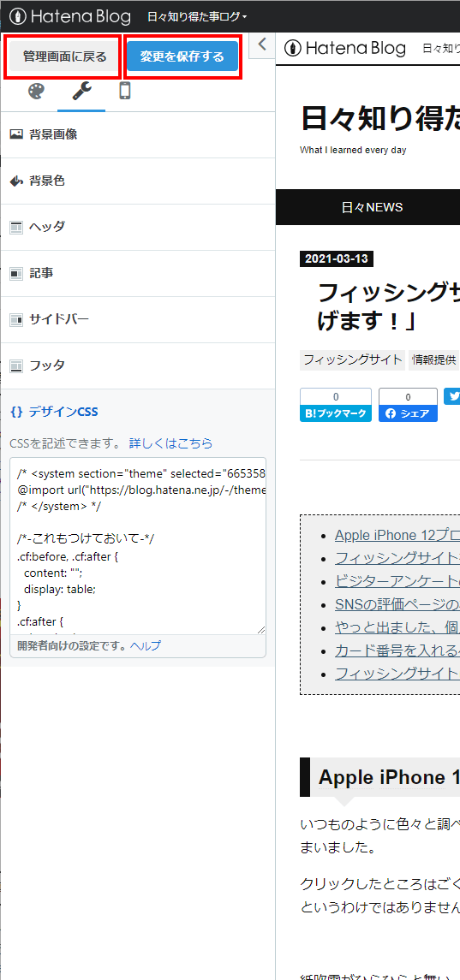This screenshot has height=980, width=460.
Task: Open the 詳しくはこちら link
Action: 170,443
